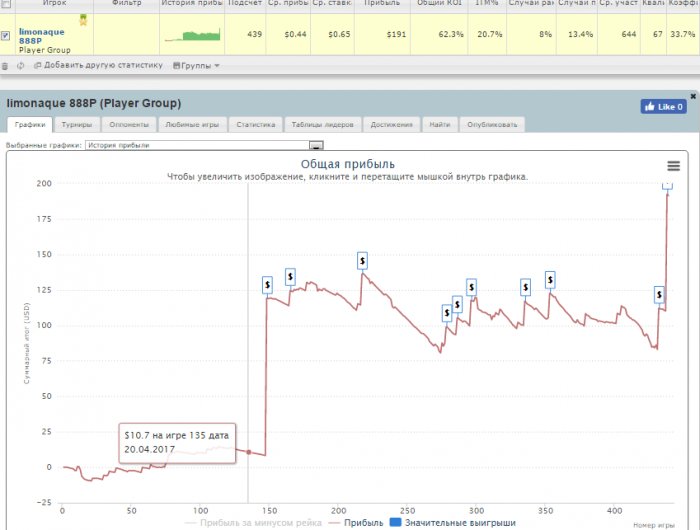The width and height of the screenshot is (700, 530).
Task: Click dollar marker at the 150 peak
Action: (x=362, y=261)
